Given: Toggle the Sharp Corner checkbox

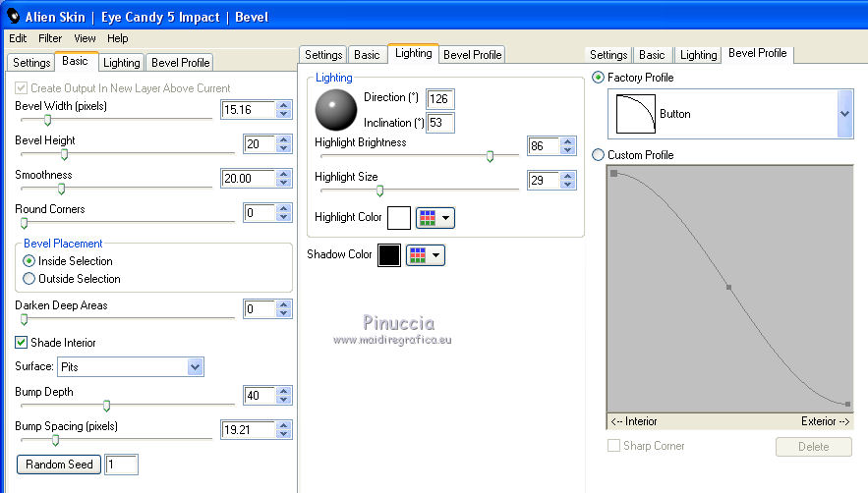Looking at the screenshot, I should [614, 446].
